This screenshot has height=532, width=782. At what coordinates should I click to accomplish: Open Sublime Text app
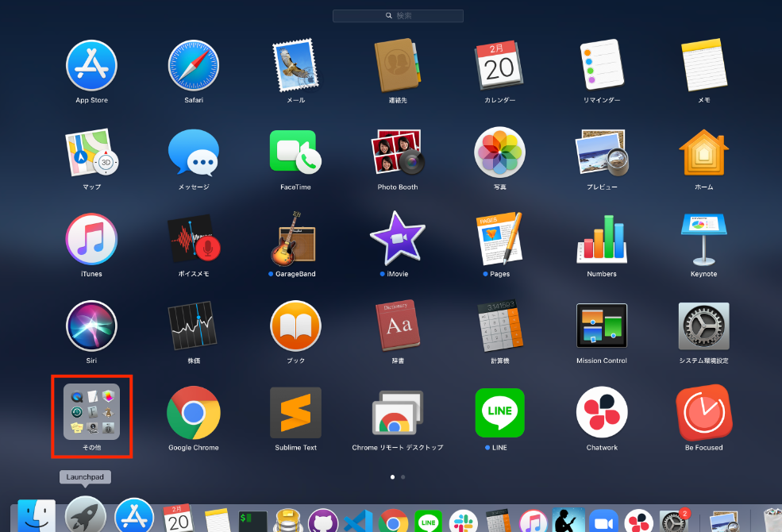point(296,413)
